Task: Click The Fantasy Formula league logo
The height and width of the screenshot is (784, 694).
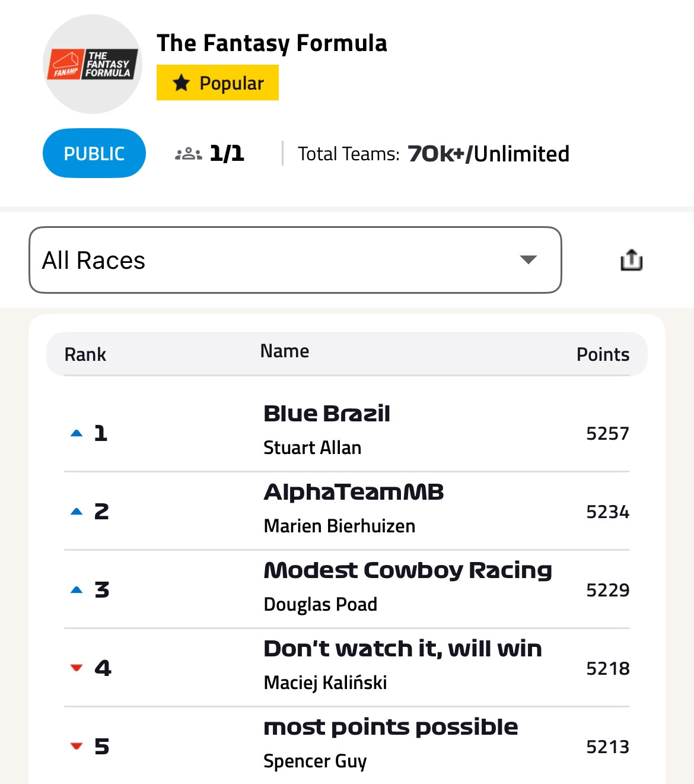Action: 92,62
